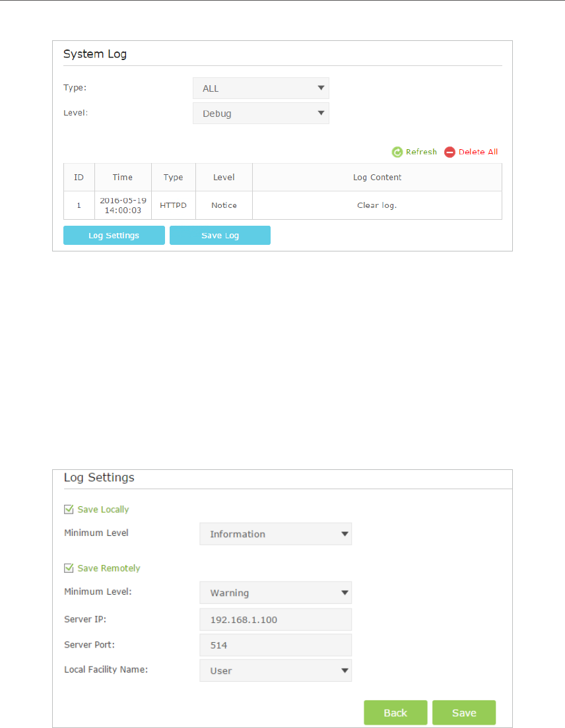Viewport: 565px width, 728px height.
Task: Click the Refresh link text
Action: pyautogui.click(x=421, y=152)
